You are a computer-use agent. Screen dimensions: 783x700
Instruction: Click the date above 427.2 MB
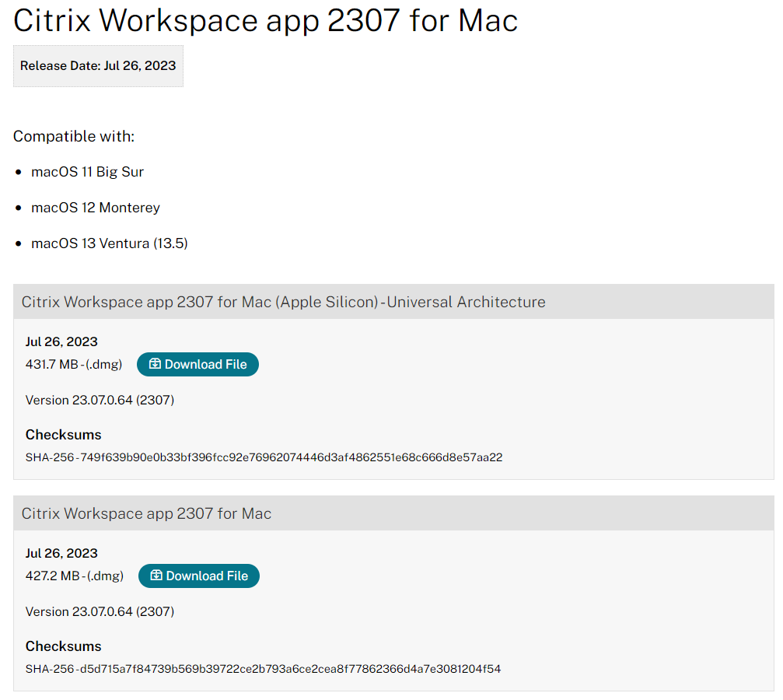[x=61, y=553]
